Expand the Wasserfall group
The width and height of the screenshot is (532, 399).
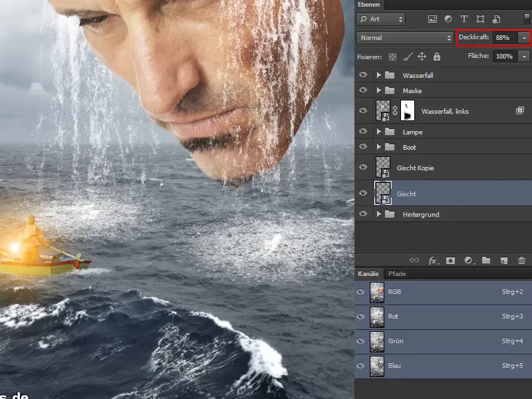tap(378, 75)
